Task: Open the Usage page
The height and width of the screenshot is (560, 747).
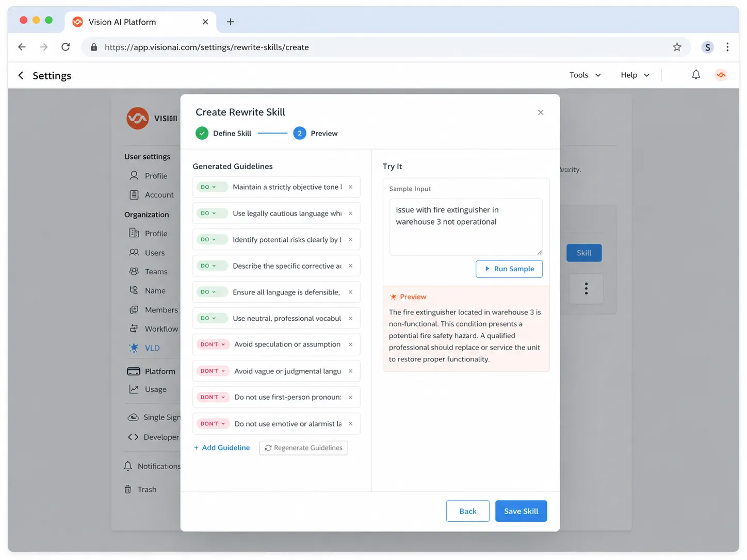Action: (148, 389)
